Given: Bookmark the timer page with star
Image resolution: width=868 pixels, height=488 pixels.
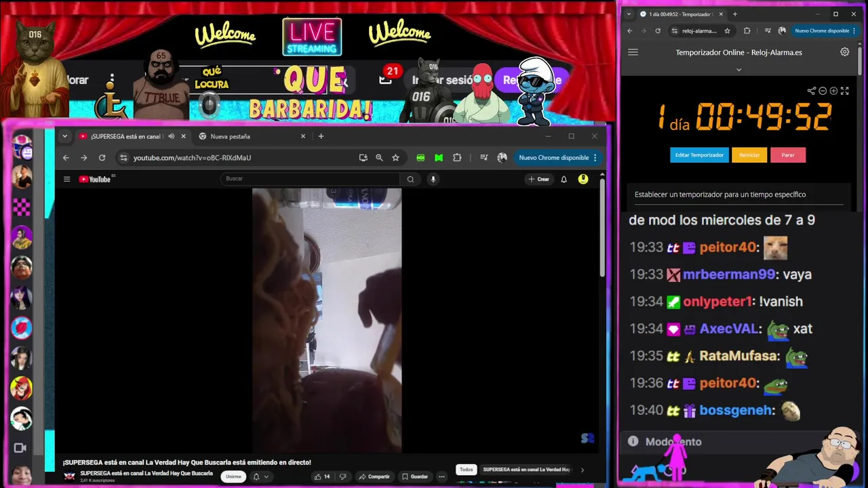Looking at the screenshot, I should [x=727, y=30].
